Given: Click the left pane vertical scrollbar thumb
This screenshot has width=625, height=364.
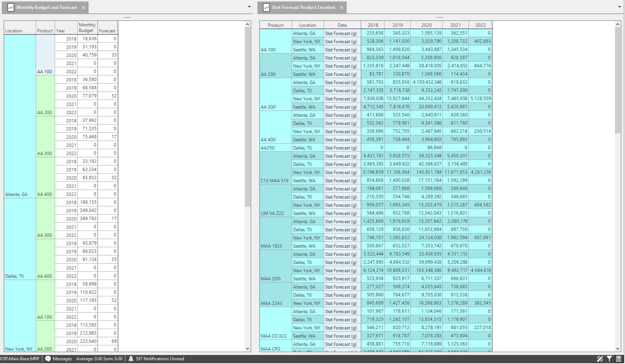Looking at the screenshot, I should (x=248, y=117).
